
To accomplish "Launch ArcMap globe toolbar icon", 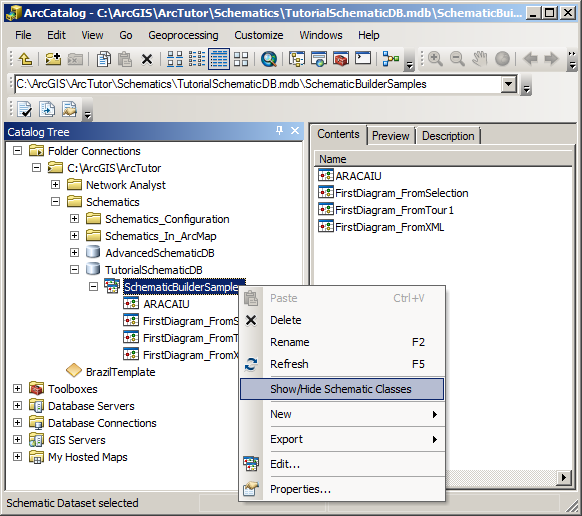I will pyautogui.click(x=319, y=59).
